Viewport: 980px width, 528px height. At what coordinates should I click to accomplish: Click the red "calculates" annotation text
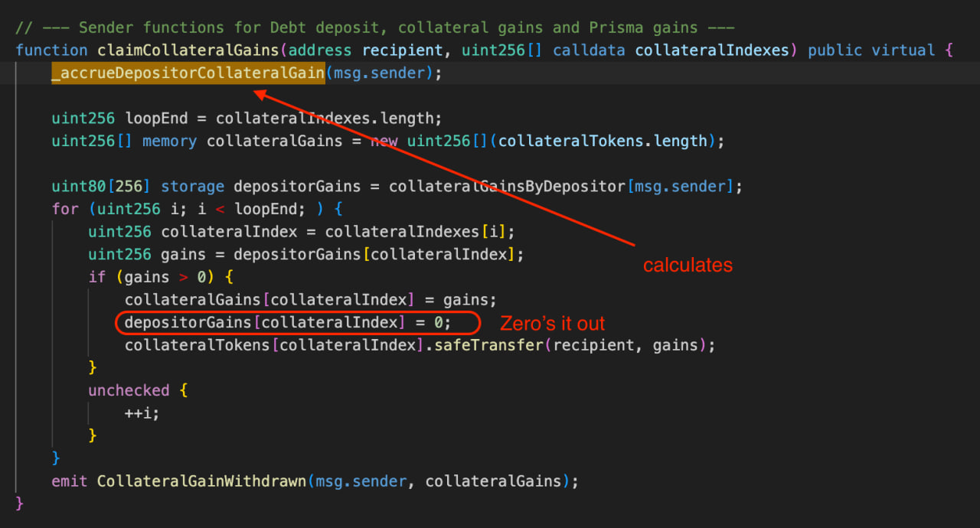pyautogui.click(x=688, y=266)
